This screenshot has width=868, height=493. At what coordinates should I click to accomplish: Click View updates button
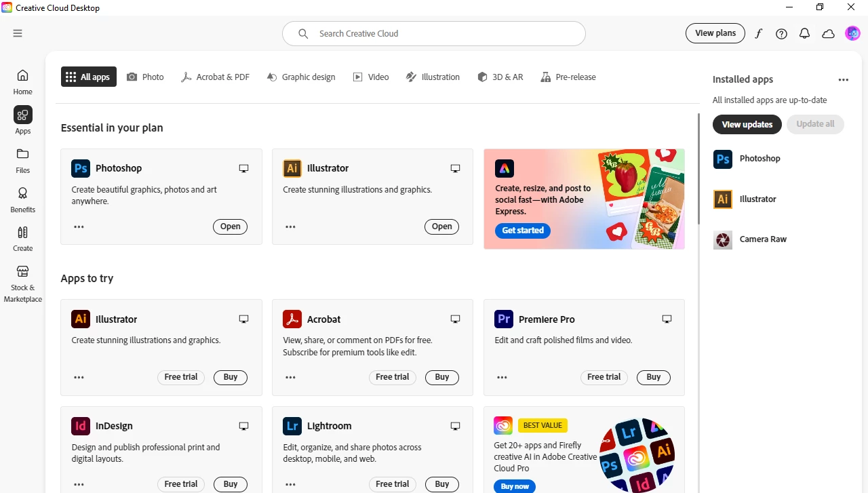(747, 124)
